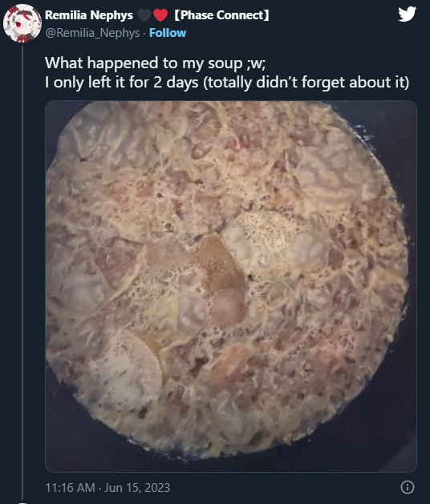Click the ";w;" emoticon in tweet
The image size is (430, 504).
256,63
